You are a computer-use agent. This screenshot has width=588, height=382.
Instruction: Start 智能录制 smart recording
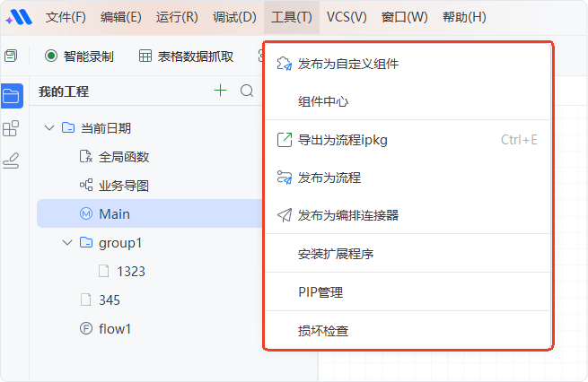[79, 56]
